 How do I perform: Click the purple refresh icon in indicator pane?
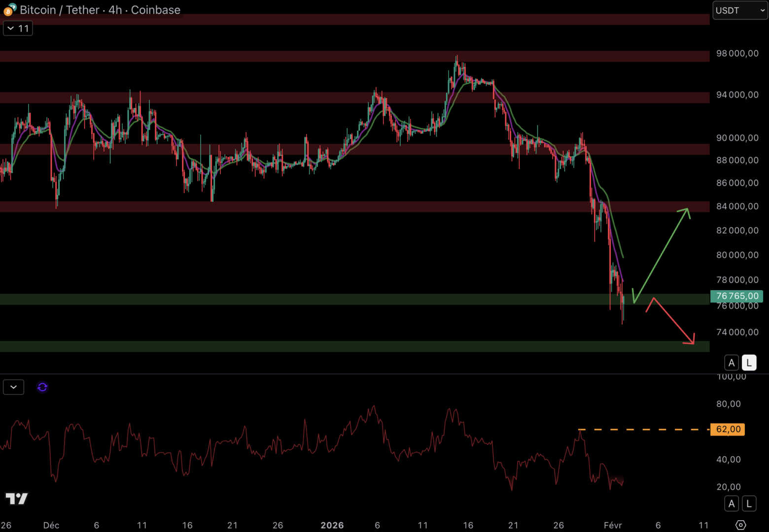click(42, 387)
